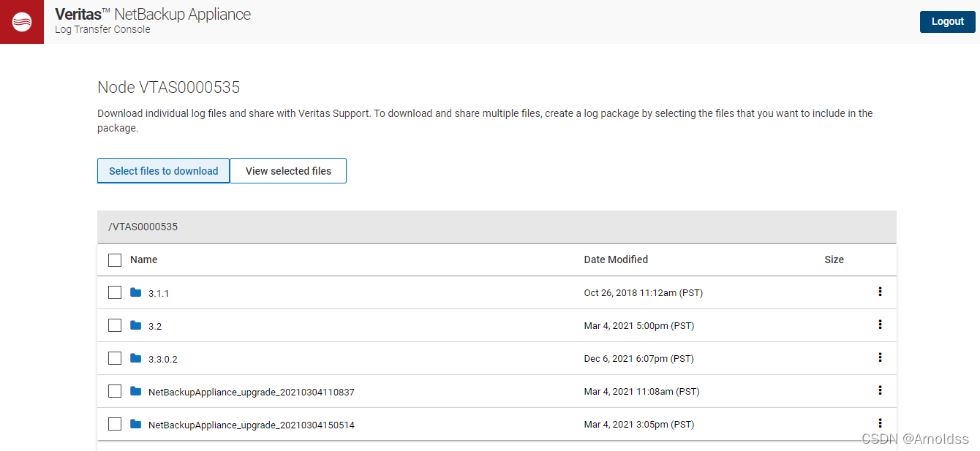Screen dimensions: 980x451
Task: Switch to View selected files tab
Action: pos(288,171)
